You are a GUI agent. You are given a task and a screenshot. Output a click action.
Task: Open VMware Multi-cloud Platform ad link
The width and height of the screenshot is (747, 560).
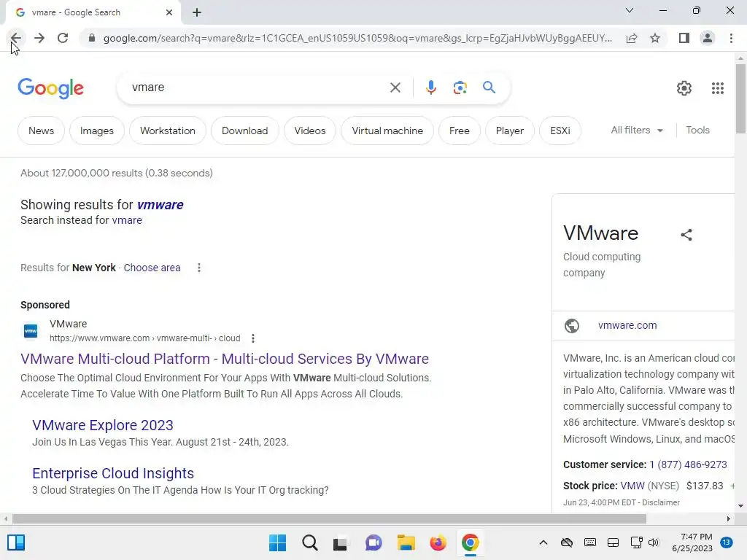coord(225,359)
